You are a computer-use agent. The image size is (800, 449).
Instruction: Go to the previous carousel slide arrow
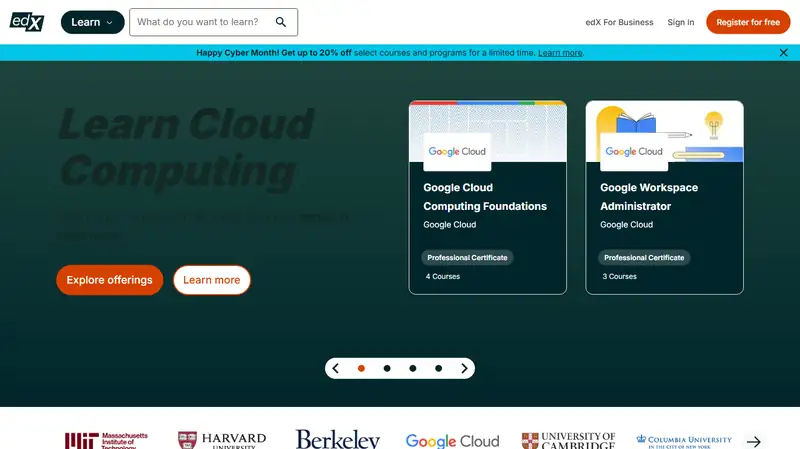336,368
